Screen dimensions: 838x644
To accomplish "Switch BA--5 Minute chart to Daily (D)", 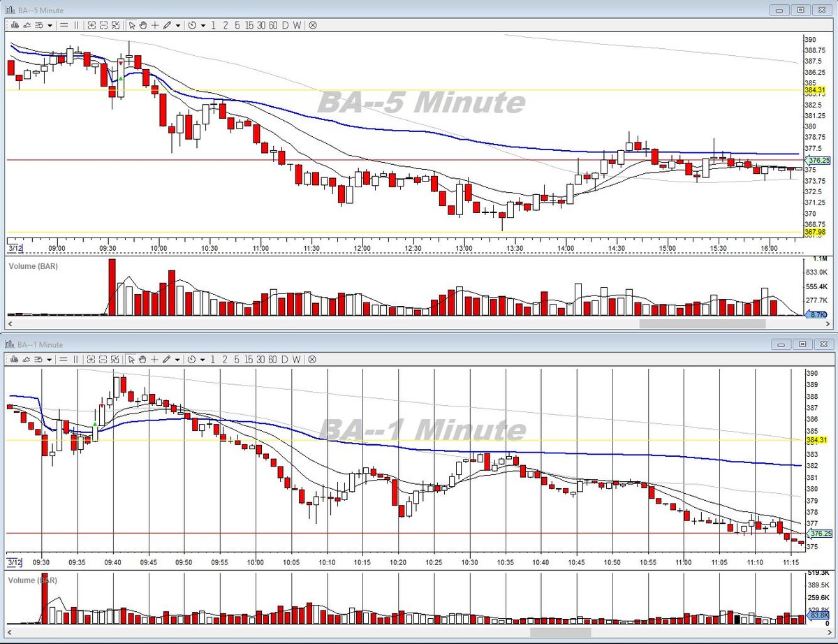I will coord(285,25).
